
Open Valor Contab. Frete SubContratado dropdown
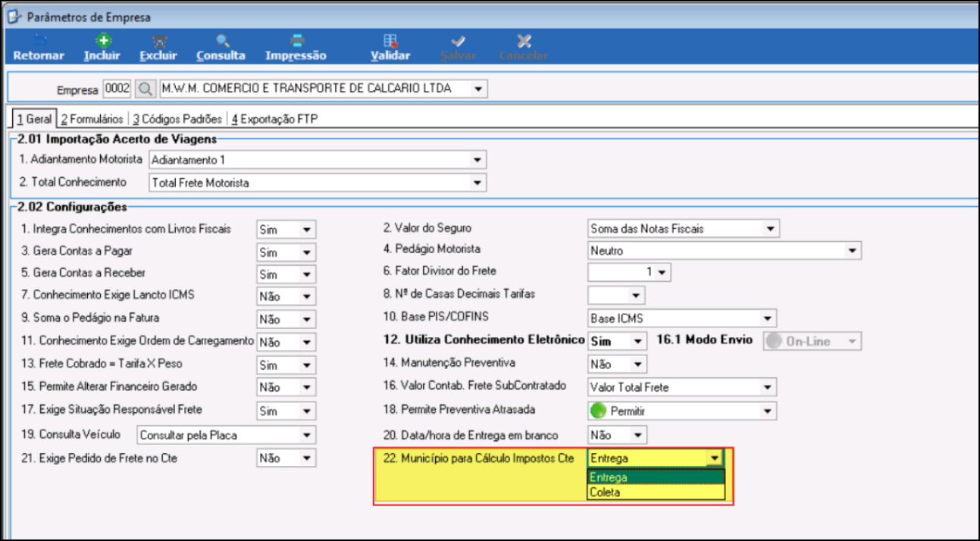768,387
